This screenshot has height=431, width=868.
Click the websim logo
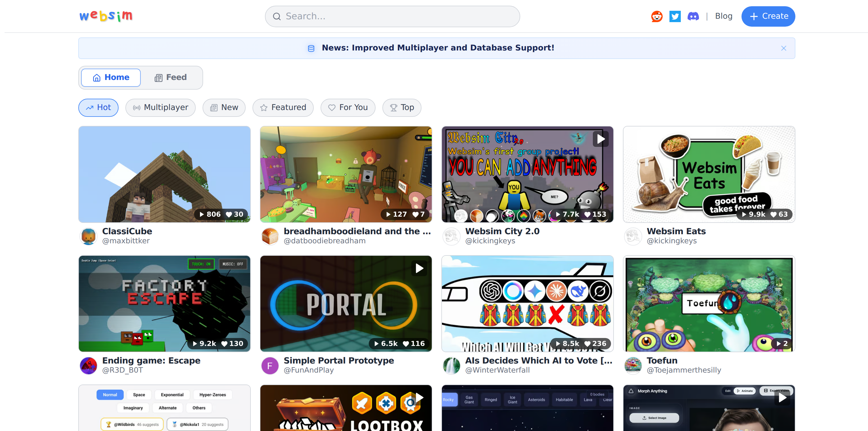coord(106,16)
